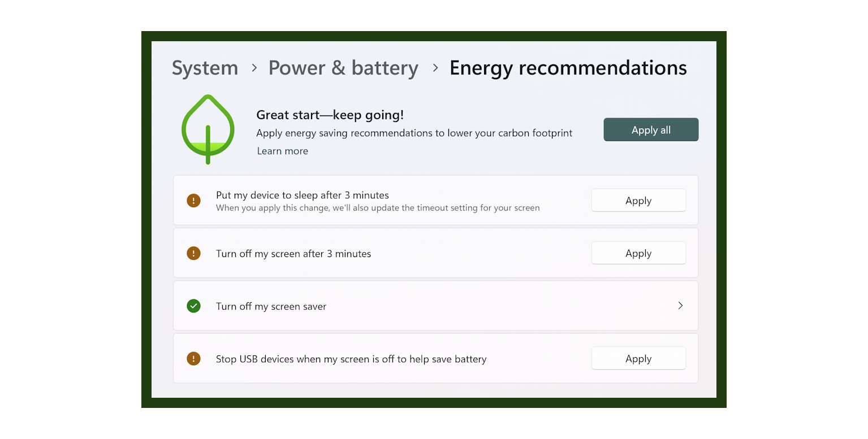The width and height of the screenshot is (868, 439).
Task: Click the green leaf energy icon
Action: pyautogui.click(x=208, y=129)
